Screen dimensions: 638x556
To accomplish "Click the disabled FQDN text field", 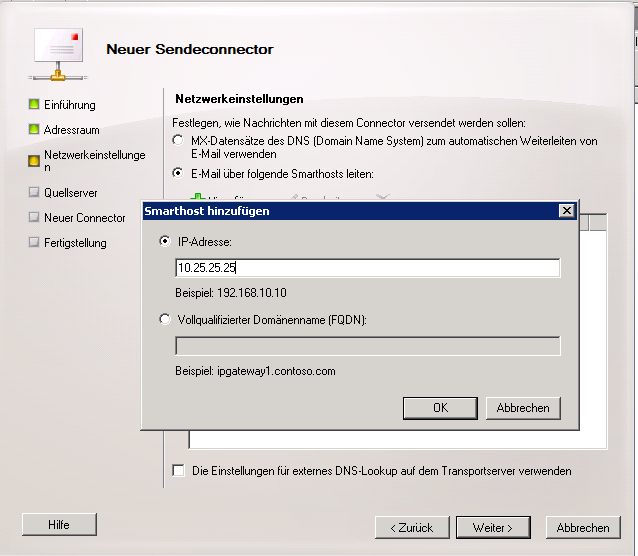I will pos(367,346).
